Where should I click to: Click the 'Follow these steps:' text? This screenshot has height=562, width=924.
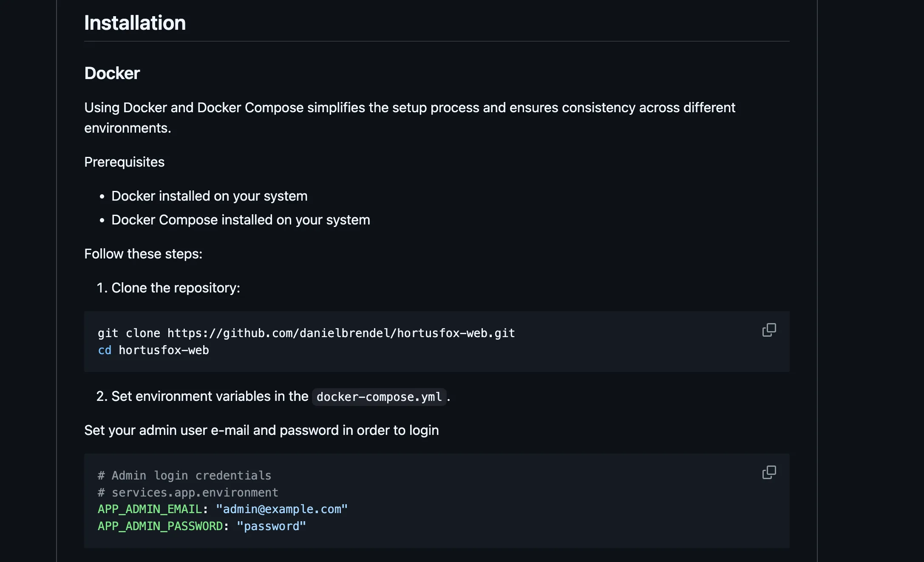coord(143,254)
